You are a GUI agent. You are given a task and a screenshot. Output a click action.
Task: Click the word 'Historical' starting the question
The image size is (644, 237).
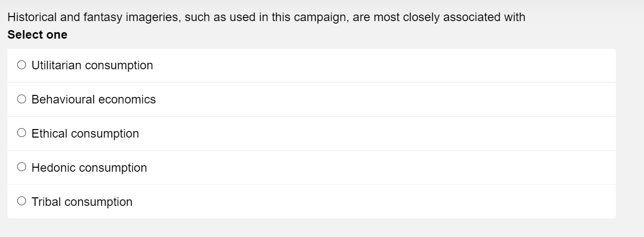tap(31, 17)
